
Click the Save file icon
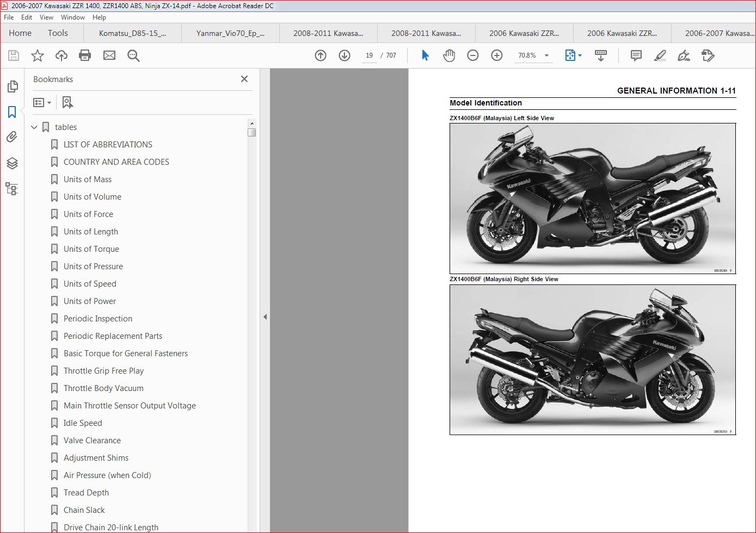coord(14,55)
